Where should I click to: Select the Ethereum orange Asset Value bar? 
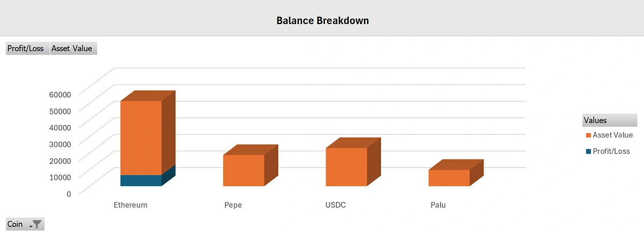click(x=141, y=138)
